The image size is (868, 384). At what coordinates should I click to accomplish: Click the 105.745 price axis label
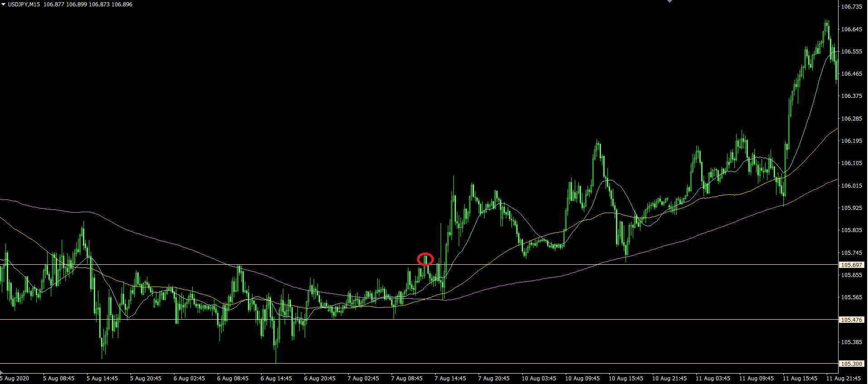click(852, 253)
